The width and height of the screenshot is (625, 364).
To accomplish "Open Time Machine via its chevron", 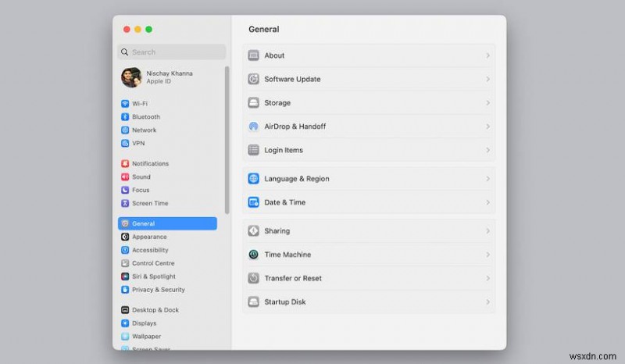I will 487,255.
